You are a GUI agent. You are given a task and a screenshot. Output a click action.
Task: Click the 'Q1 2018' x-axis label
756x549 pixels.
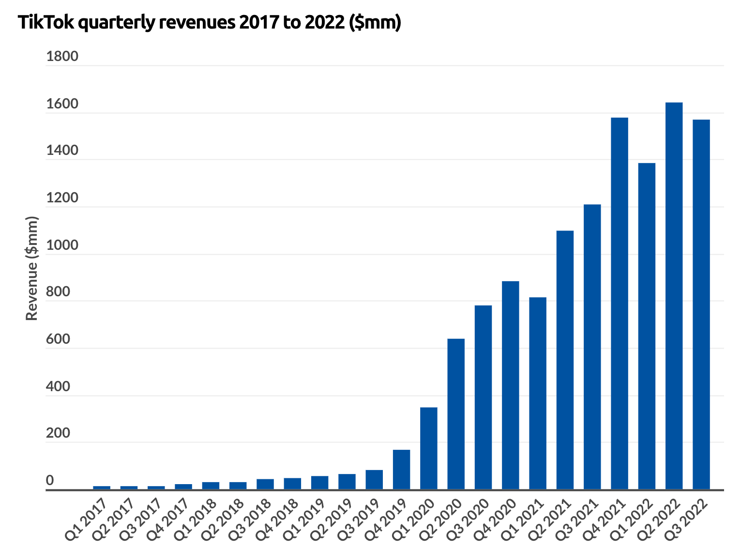(x=196, y=520)
